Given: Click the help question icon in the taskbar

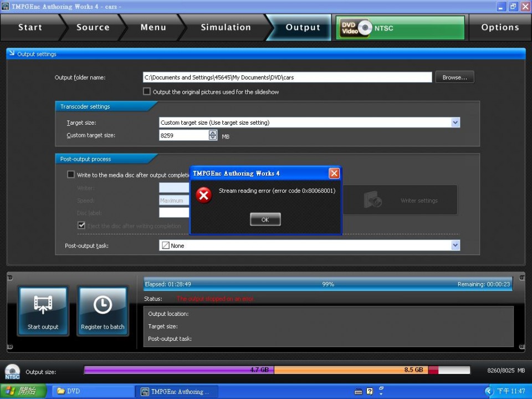Looking at the screenshot, I should [x=370, y=391].
